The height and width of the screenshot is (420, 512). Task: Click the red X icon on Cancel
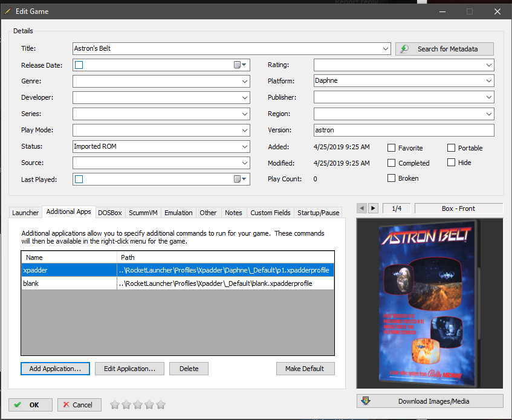(x=66, y=405)
